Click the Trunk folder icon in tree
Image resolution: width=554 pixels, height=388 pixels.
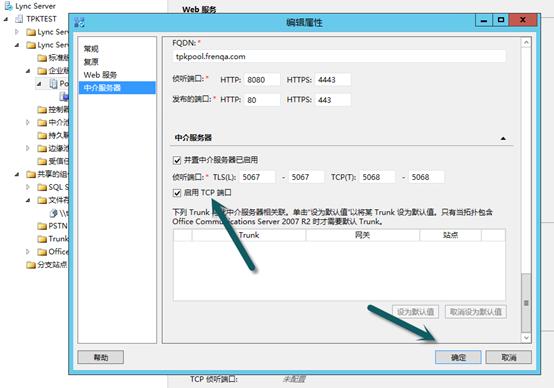coord(42,239)
